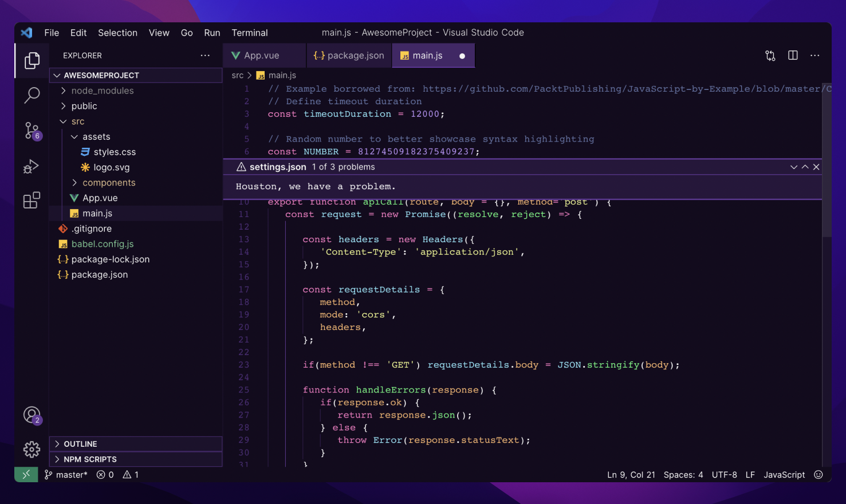Switch to the App.vue tab

click(x=265, y=56)
